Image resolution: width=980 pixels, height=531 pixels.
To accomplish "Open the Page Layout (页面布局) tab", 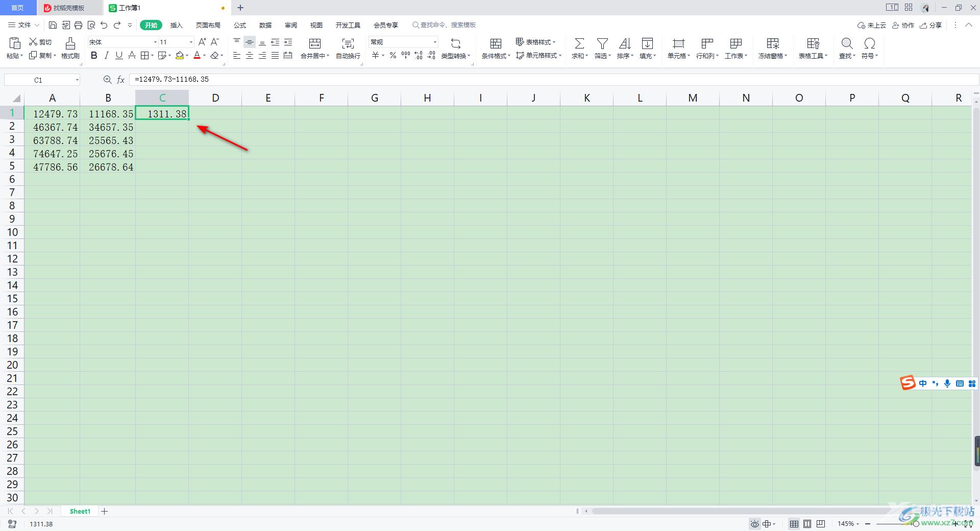I will [208, 25].
